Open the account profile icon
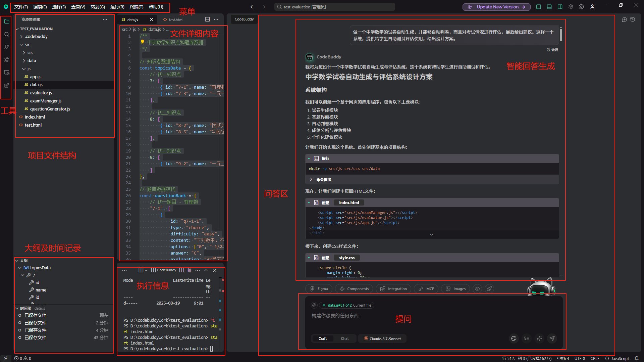644x362 pixels. point(592,7)
